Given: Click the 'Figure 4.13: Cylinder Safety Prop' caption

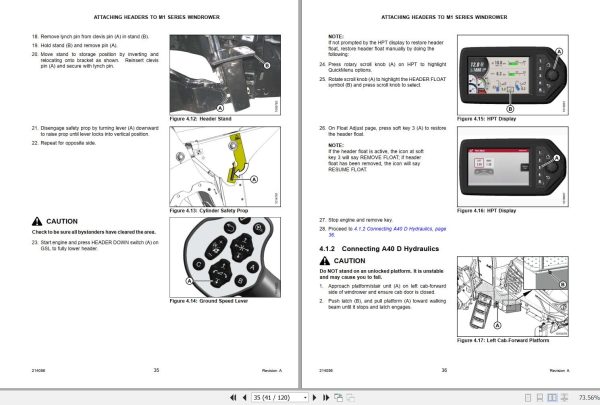Looking at the screenshot, I should (x=209, y=211).
